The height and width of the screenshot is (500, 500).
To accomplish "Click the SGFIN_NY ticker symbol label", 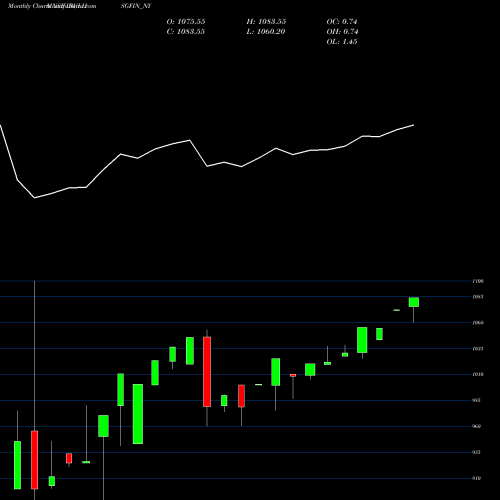I will tap(136, 6).
